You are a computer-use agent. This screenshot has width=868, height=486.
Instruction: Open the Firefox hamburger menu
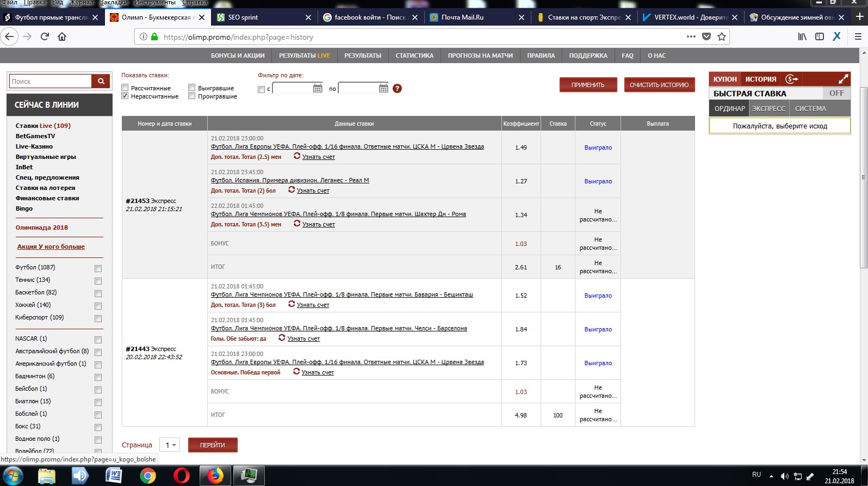coord(858,36)
